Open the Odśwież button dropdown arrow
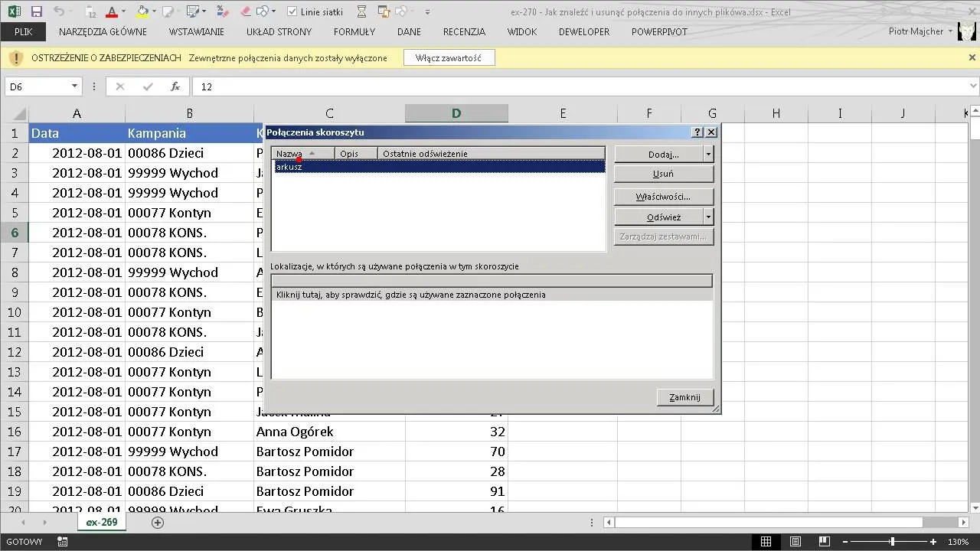The width and height of the screenshot is (980, 551). pos(708,217)
